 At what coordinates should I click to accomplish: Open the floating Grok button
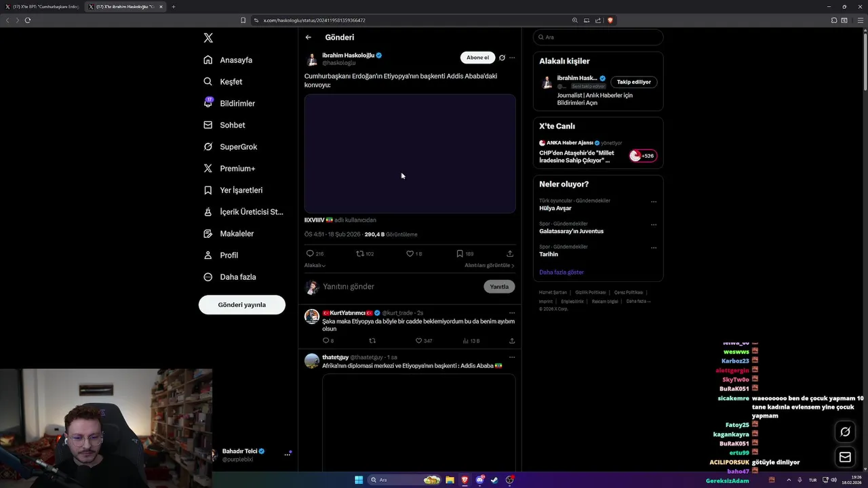coord(845,432)
